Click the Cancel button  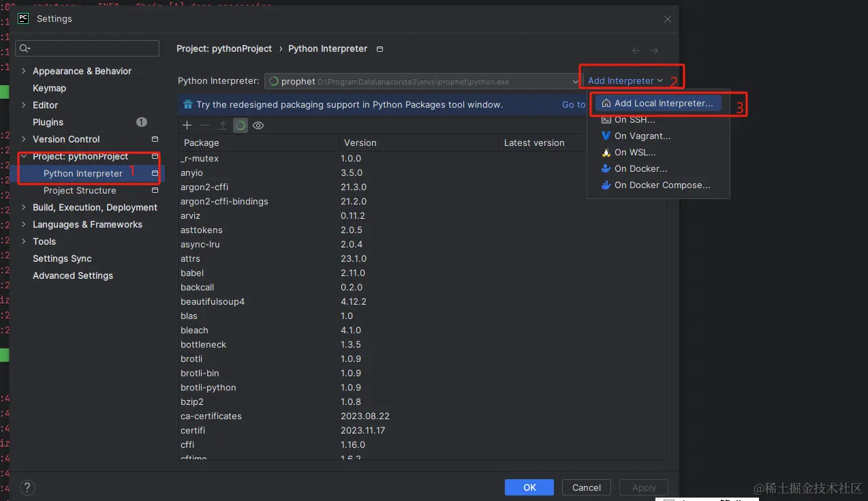(x=586, y=487)
